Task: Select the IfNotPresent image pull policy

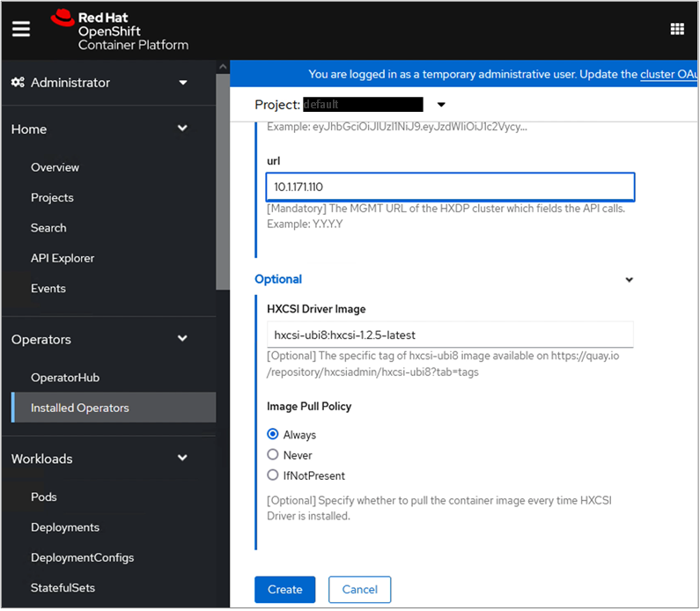Action: click(272, 475)
